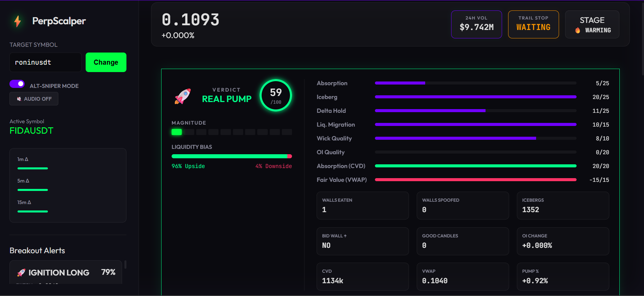Image resolution: width=644 pixels, height=296 pixels.
Task: Click the REAL PUMP verdict text
Action: pyautogui.click(x=227, y=99)
